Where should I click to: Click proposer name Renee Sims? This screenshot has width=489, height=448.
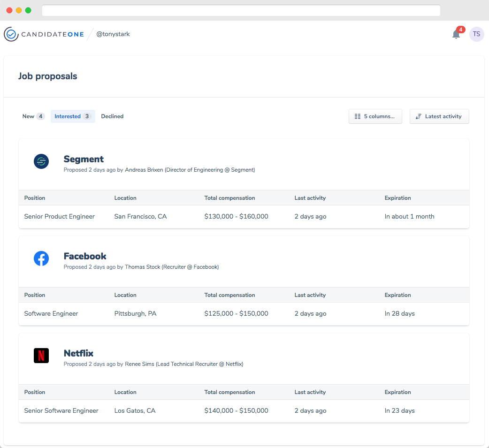coord(139,364)
